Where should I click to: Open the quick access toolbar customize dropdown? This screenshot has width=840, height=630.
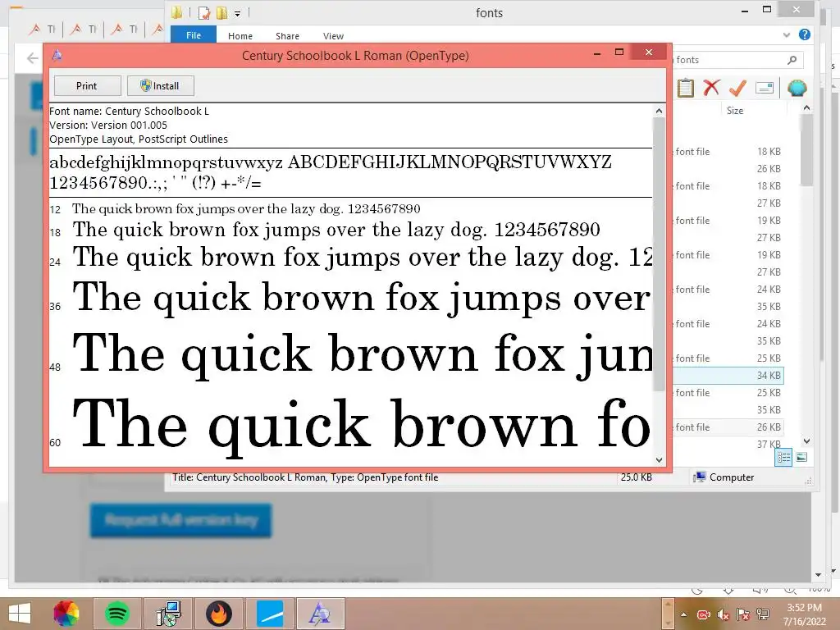[237, 14]
